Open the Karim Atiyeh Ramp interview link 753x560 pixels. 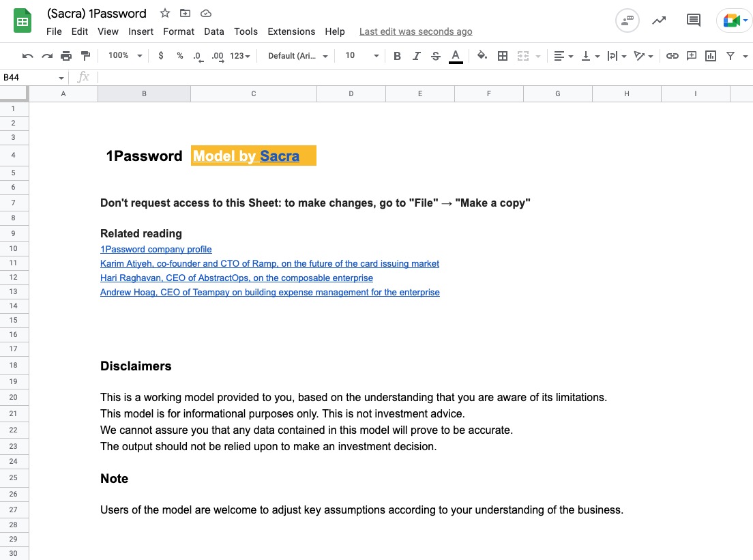[x=270, y=264]
